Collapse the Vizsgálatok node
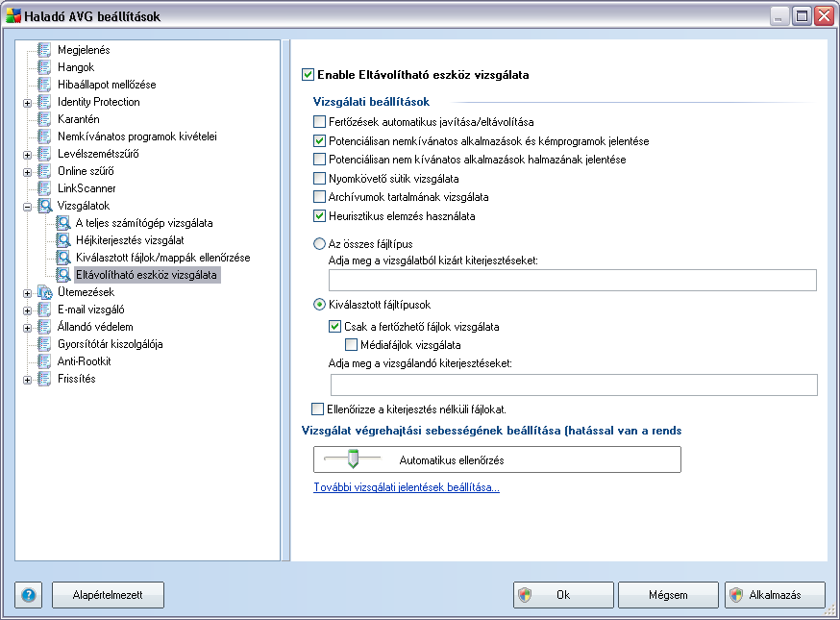The height and width of the screenshot is (620, 840). point(27,207)
